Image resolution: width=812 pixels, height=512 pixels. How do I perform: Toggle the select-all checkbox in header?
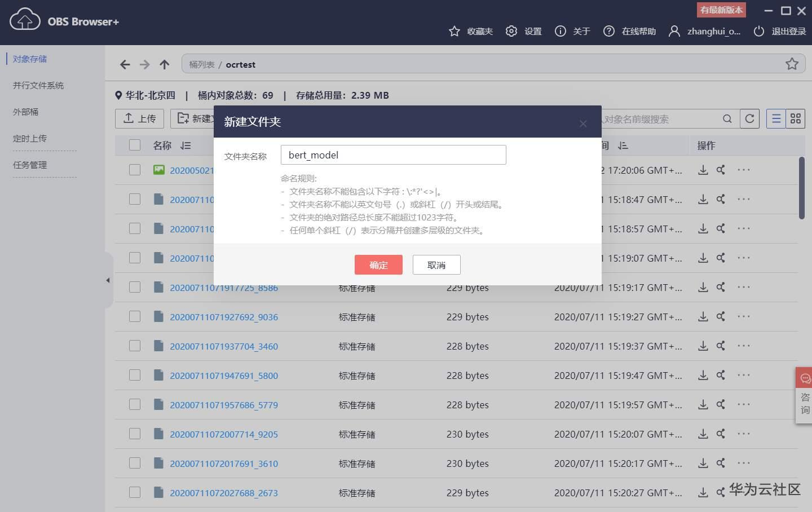click(135, 145)
